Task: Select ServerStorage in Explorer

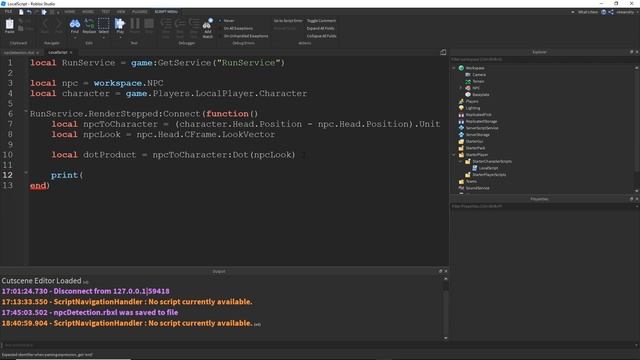Action: point(477,135)
